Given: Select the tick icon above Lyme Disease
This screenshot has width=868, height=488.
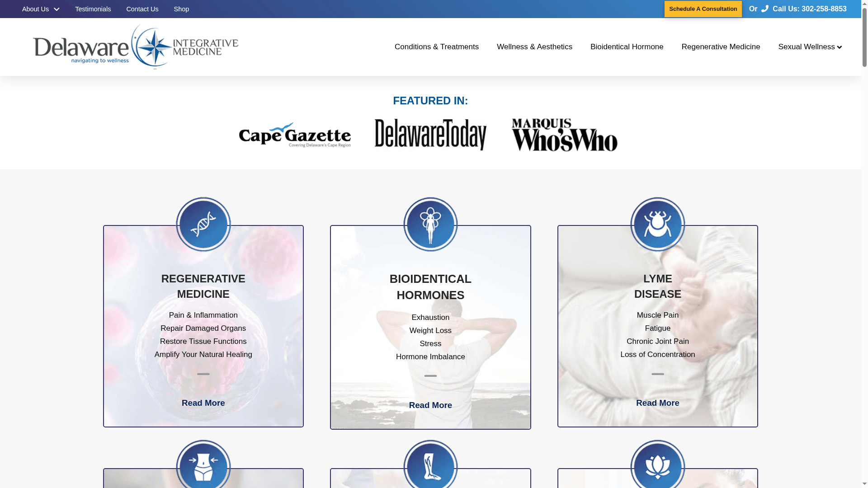Looking at the screenshot, I should coord(658,224).
